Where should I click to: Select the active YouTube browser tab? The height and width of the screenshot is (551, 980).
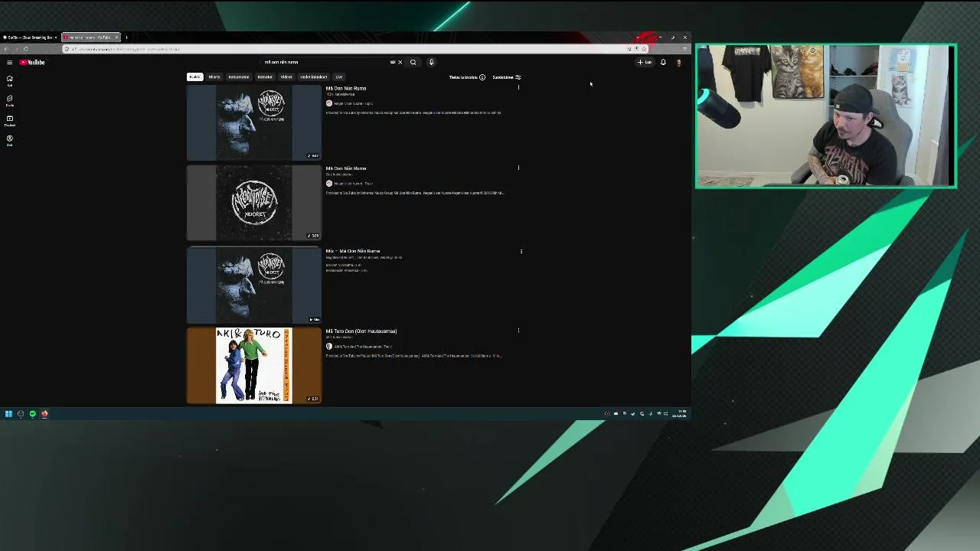tap(90, 37)
